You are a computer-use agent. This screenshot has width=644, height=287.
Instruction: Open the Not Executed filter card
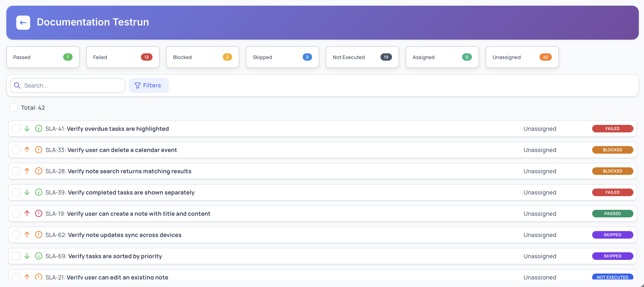[362, 57]
